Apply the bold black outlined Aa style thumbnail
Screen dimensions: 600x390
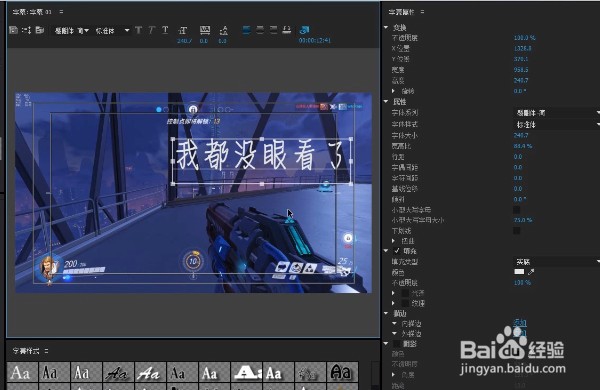[342, 372]
